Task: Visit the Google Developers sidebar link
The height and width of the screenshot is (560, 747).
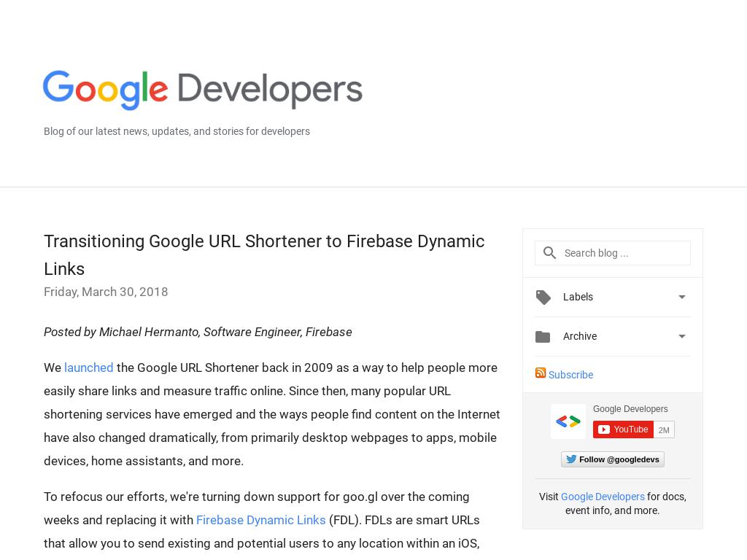Action: tap(603, 497)
